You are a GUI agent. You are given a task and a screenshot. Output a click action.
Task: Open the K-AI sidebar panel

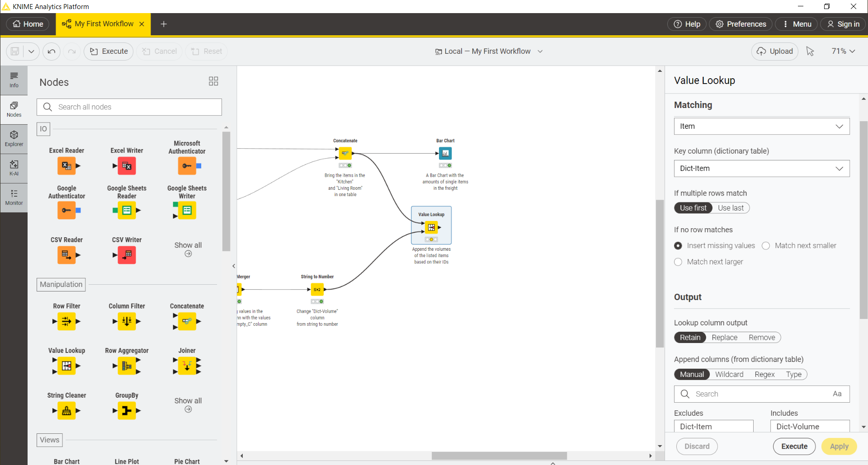(14, 168)
